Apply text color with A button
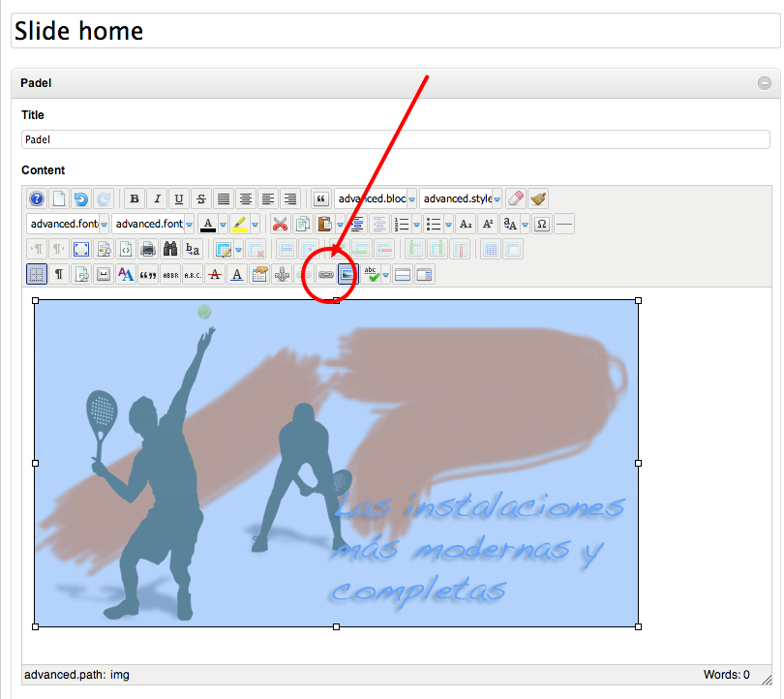784x699 pixels. pos(208,224)
